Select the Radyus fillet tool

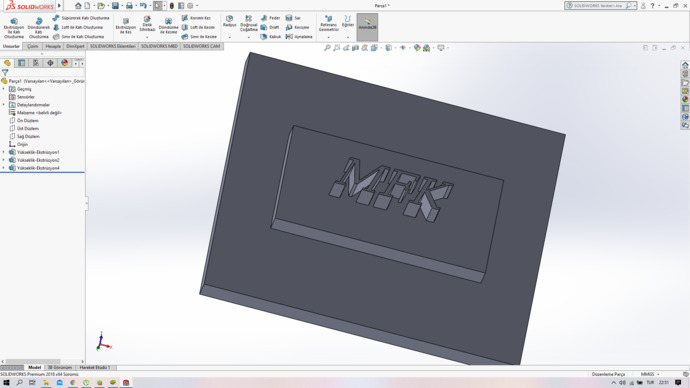click(229, 21)
